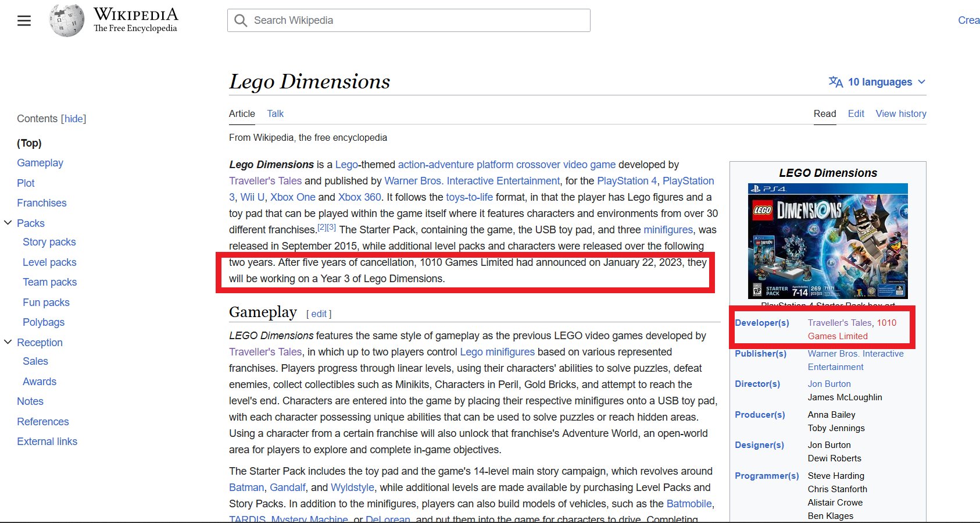
Task: Go to Team packs in contents
Action: click(49, 282)
